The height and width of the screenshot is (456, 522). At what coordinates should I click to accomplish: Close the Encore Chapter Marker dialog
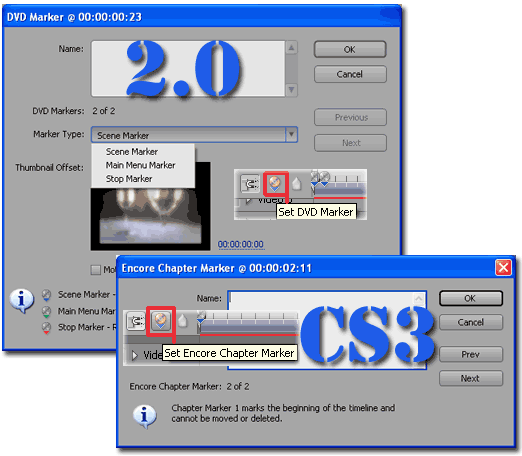click(503, 268)
